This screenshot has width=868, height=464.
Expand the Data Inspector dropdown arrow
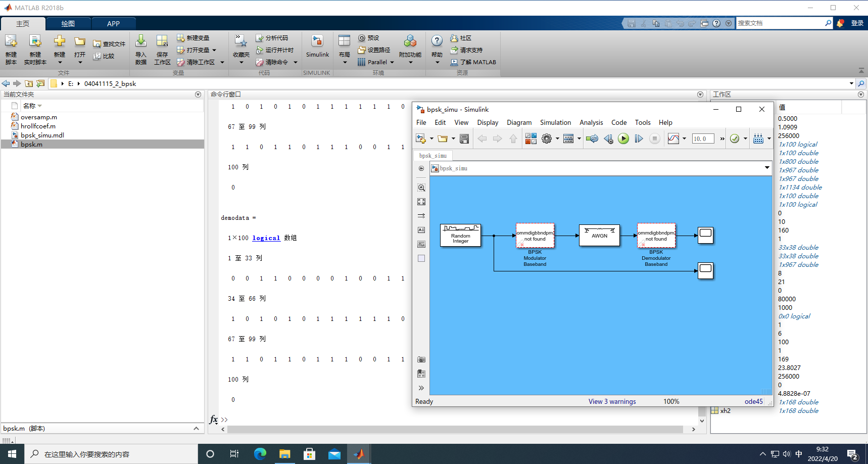click(684, 138)
